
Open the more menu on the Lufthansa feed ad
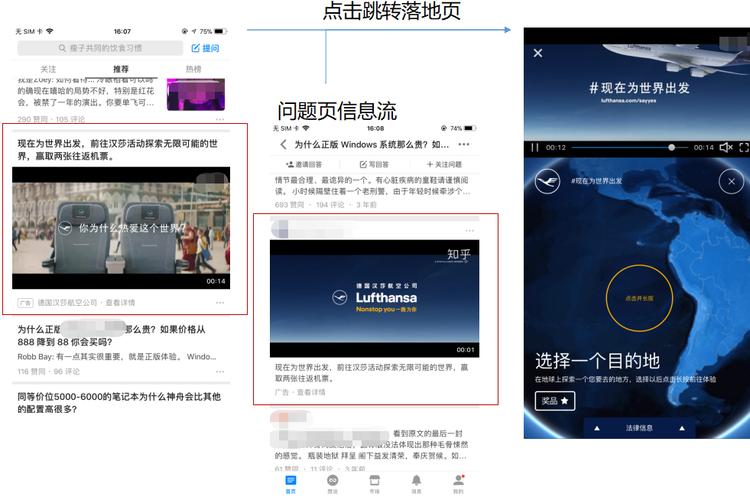point(220,303)
